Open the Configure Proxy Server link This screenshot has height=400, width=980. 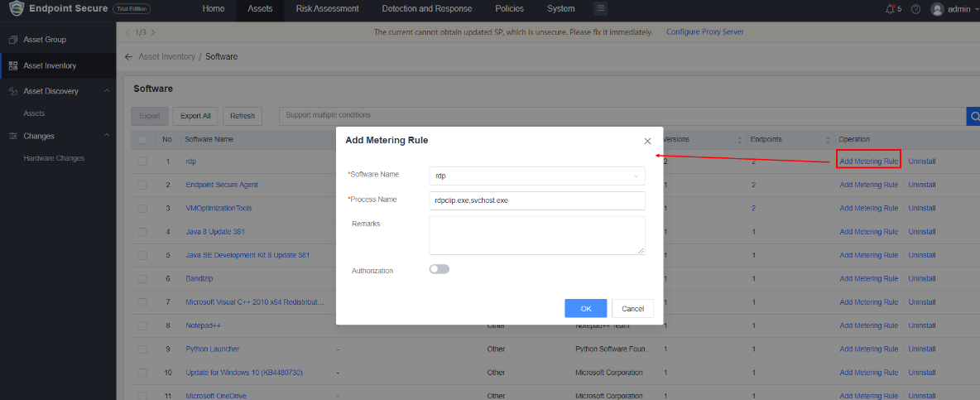pyautogui.click(x=704, y=32)
